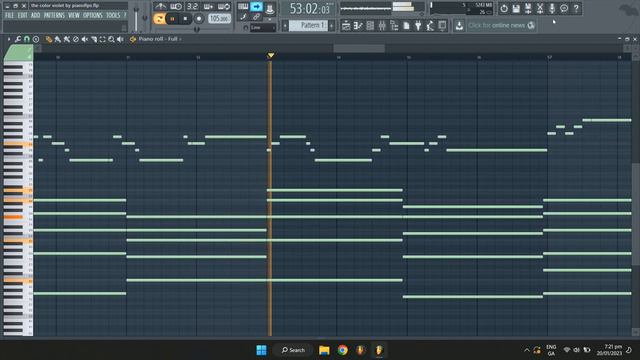The width and height of the screenshot is (640, 360).
Task: Pause playback with the pause button
Action: coord(173,19)
